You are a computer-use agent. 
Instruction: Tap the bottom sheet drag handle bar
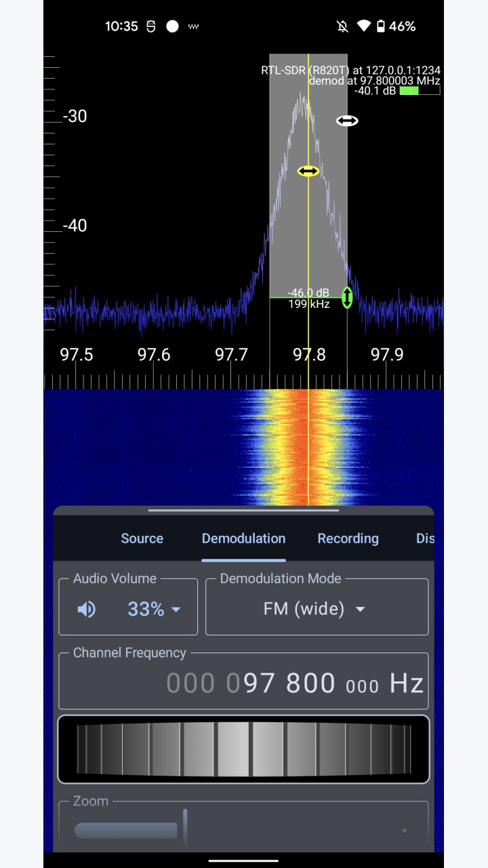click(243, 511)
